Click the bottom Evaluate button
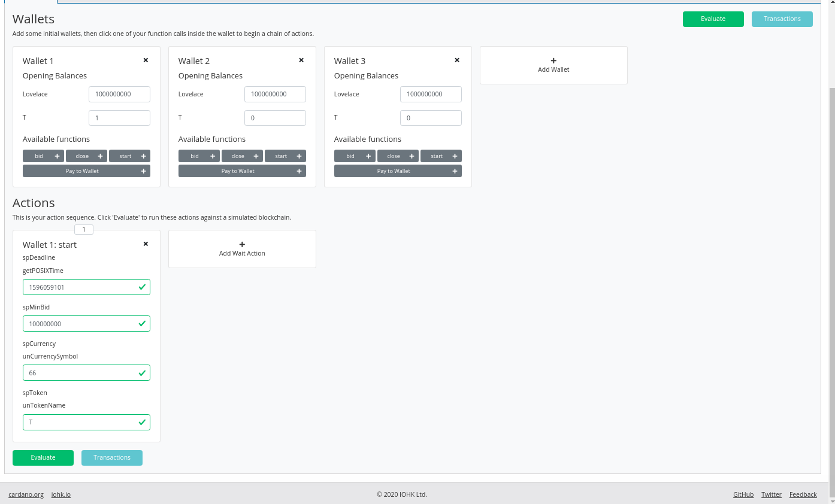The height and width of the screenshot is (504, 835). pyautogui.click(x=43, y=458)
